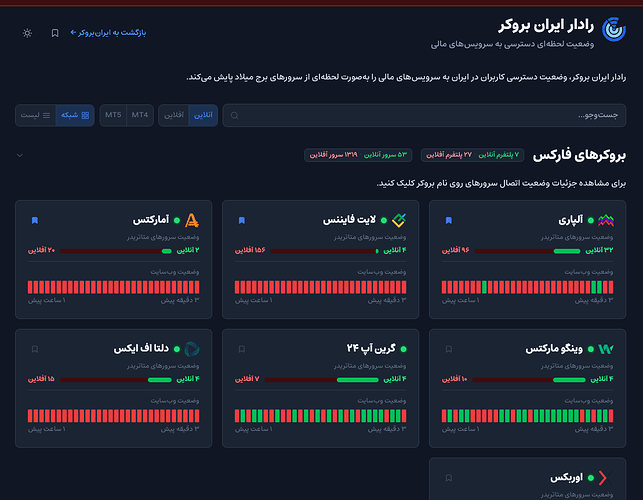Remove the bookmark on the آمارکتس card
643x500 pixels.
(35, 221)
